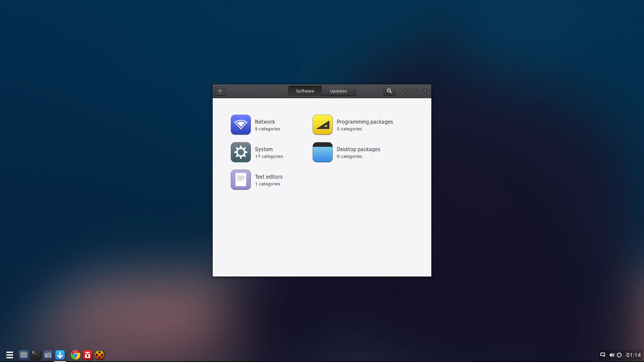Image resolution: width=644 pixels, height=362 pixels.
Task: Click the "17 categories" text
Action: [269, 157]
